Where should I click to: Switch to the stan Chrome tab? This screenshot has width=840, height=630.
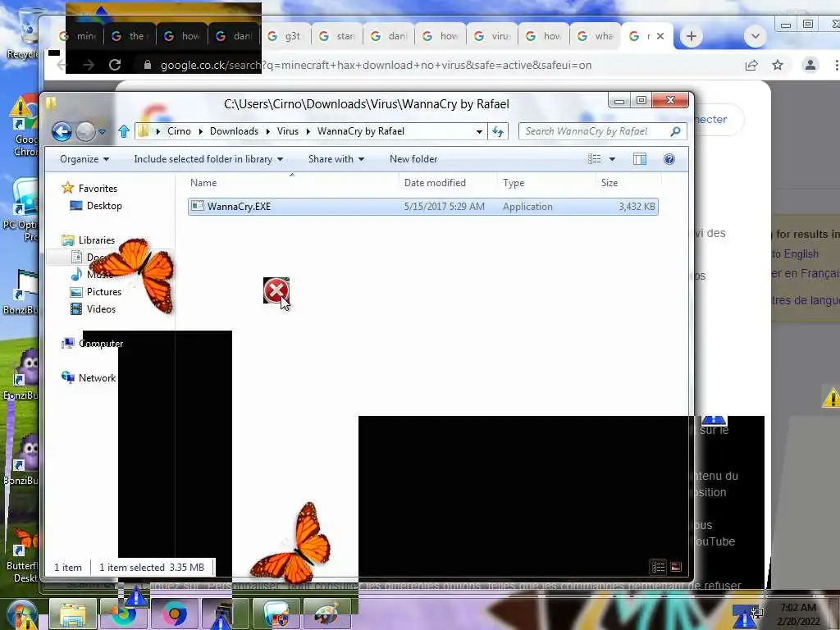[337, 36]
